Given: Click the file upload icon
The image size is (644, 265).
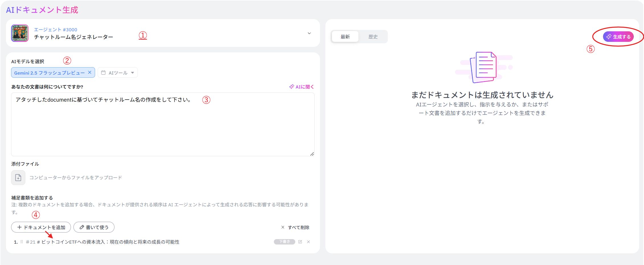Looking at the screenshot, I should (18, 178).
